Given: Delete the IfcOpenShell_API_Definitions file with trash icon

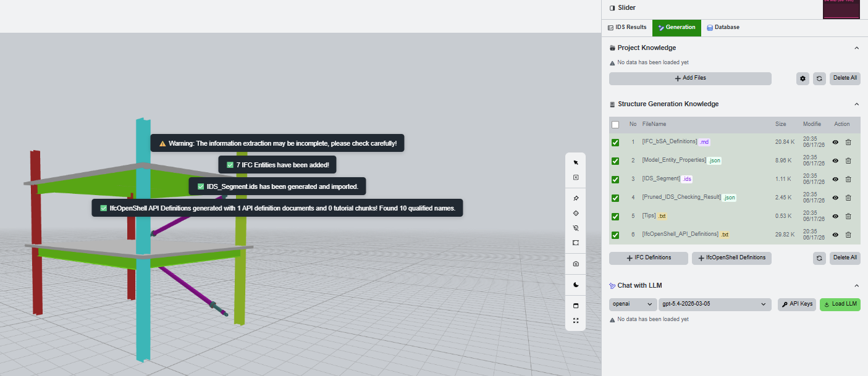Looking at the screenshot, I should point(848,235).
